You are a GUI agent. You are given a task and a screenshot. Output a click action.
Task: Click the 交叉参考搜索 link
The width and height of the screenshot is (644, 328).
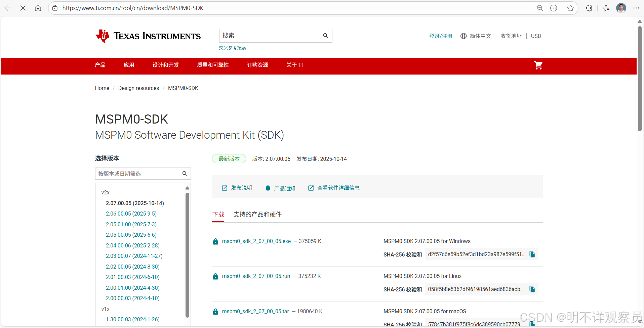pos(233,48)
